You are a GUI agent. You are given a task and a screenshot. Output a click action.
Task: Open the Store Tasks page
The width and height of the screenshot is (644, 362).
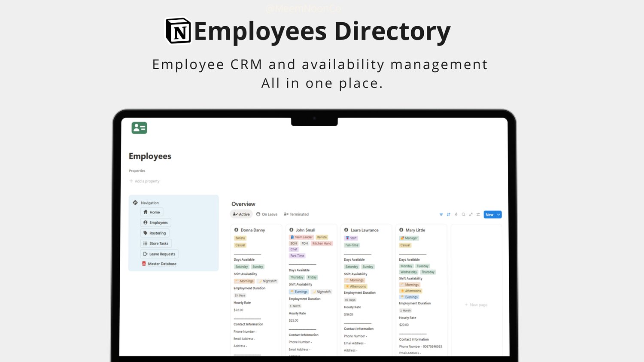pyautogui.click(x=156, y=243)
